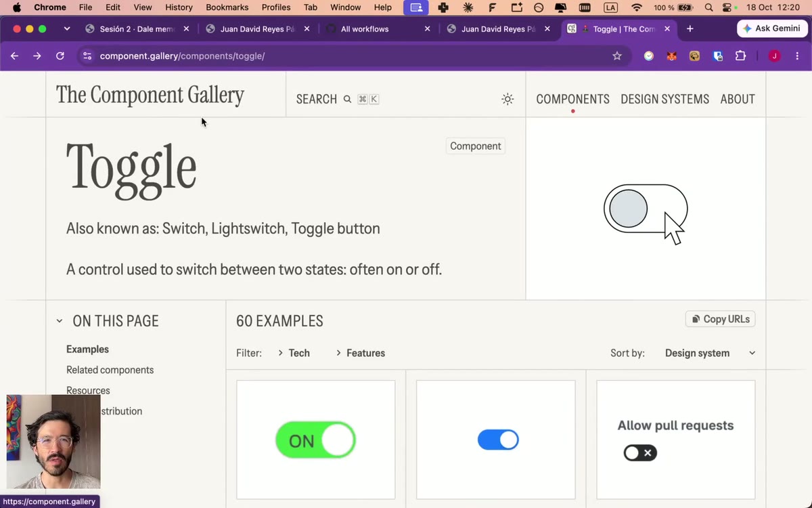This screenshot has height=508, width=812.
Task: Close the Toggle | The Com tab
Action: tap(668, 29)
